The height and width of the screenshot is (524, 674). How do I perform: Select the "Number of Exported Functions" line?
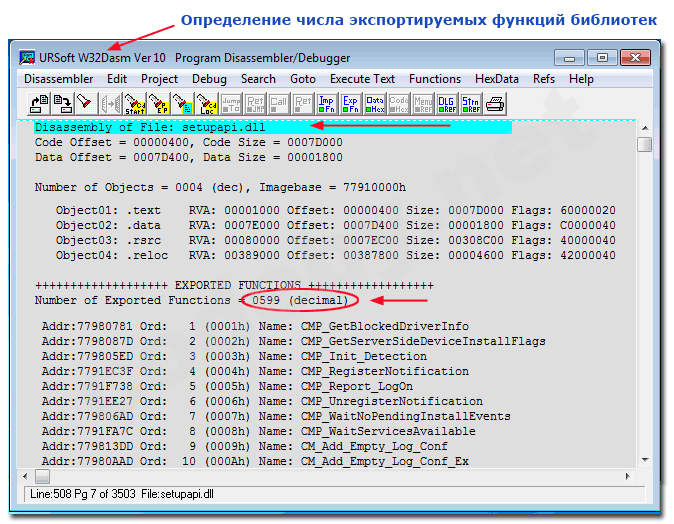192,300
